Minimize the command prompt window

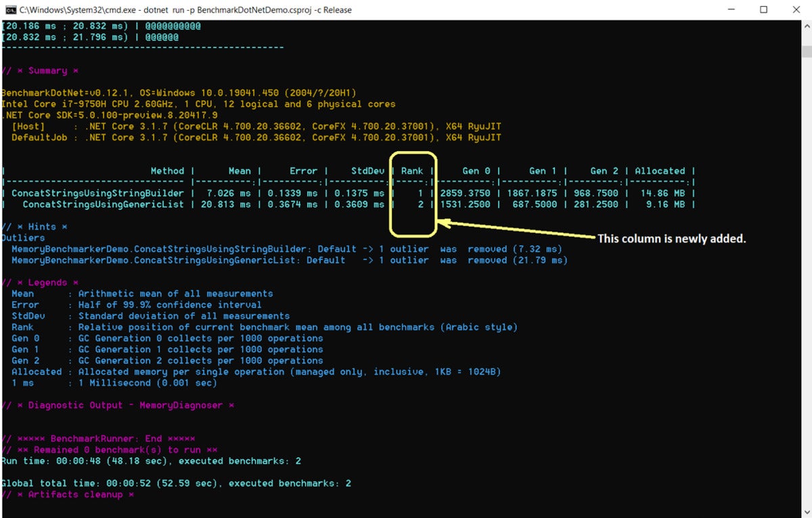pyautogui.click(x=732, y=9)
